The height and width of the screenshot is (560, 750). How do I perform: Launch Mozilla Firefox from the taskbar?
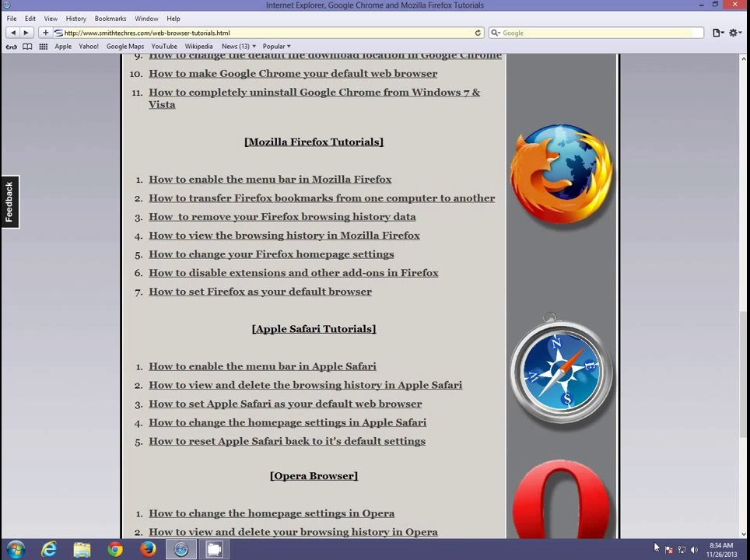[x=148, y=549]
